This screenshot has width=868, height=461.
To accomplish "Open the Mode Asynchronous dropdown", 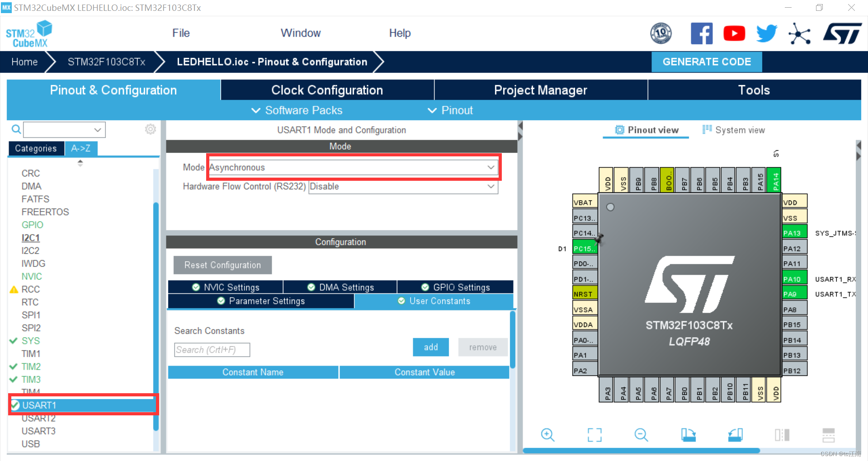I will pyautogui.click(x=353, y=167).
